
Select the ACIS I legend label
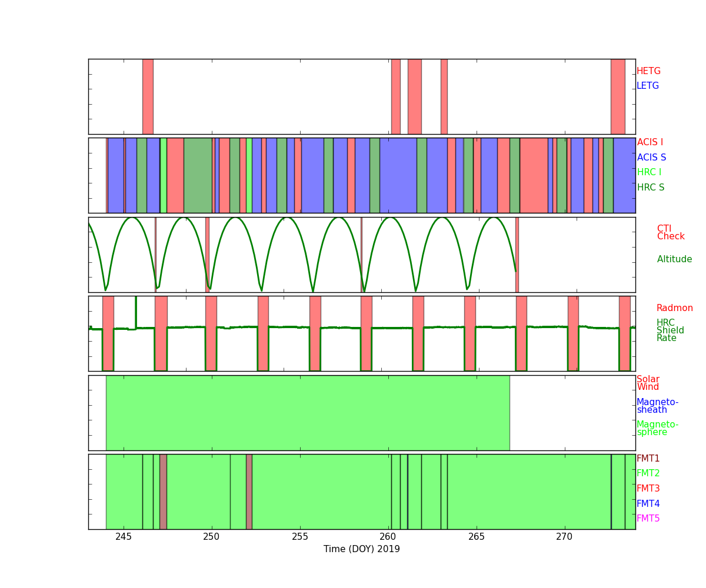(x=650, y=142)
